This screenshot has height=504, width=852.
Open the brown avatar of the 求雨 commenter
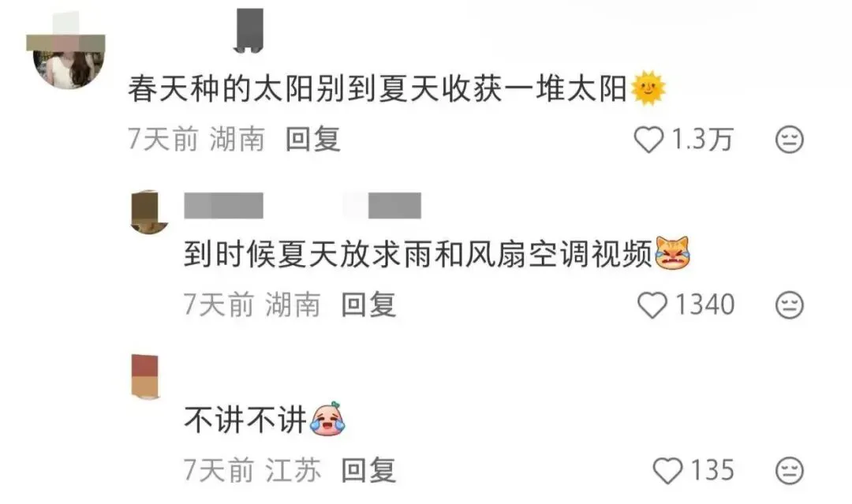pos(149,212)
